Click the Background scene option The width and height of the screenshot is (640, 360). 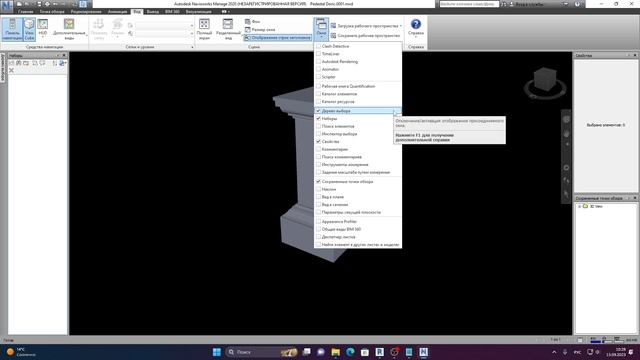[x=252, y=21]
